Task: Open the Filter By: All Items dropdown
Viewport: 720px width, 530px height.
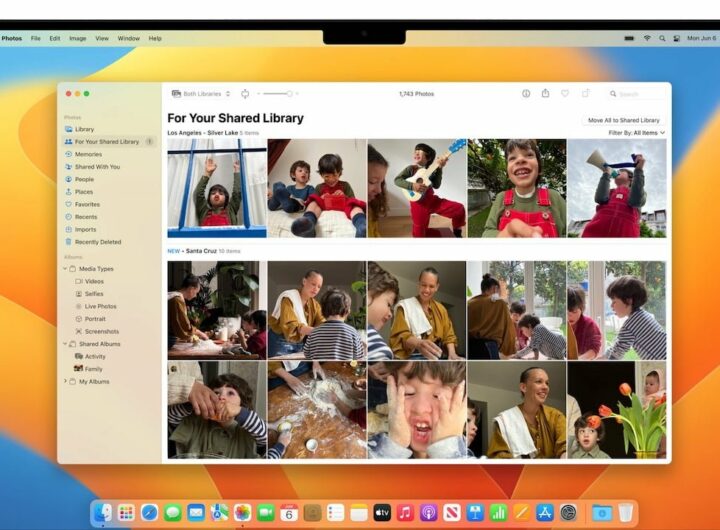Action: point(636,133)
